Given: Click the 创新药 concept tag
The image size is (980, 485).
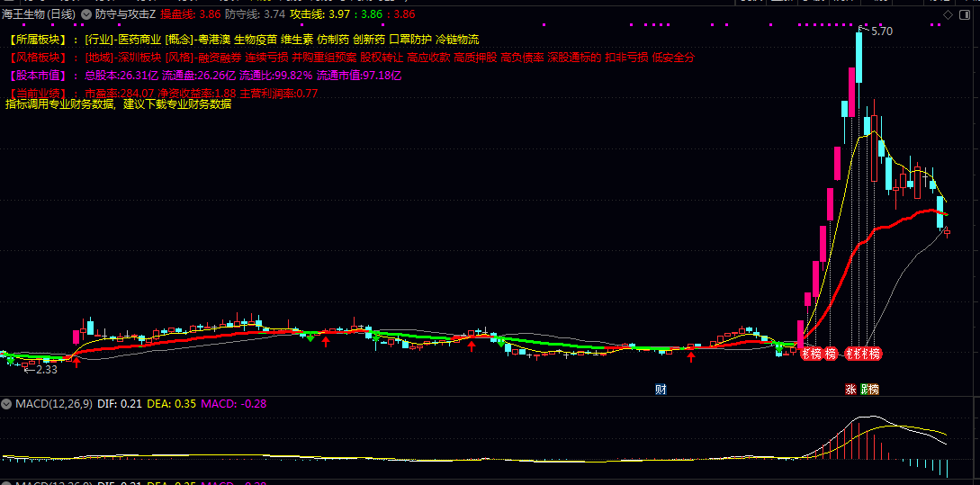Looking at the screenshot, I should [369, 40].
